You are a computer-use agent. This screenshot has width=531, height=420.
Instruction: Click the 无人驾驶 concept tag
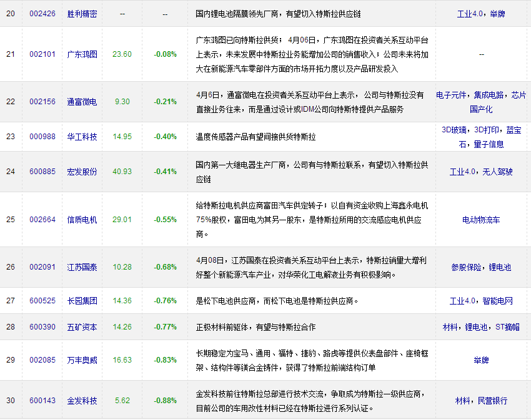tap(497, 172)
